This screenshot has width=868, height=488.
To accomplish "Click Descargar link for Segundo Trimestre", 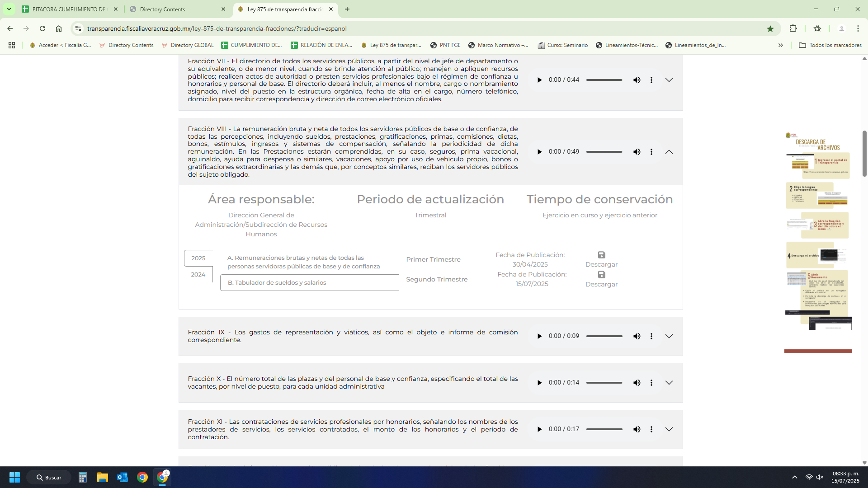I will pos(601,284).
